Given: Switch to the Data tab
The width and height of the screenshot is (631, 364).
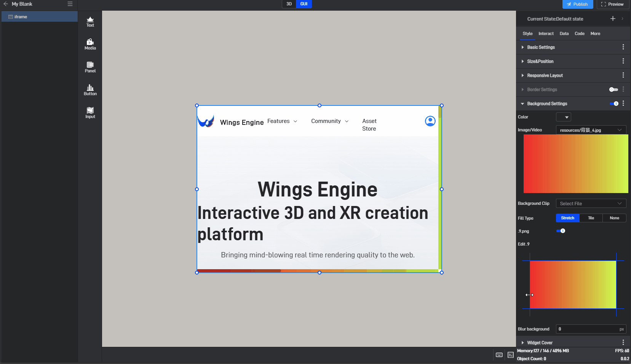Looking at the screenshot, I should tap(564, 34).
